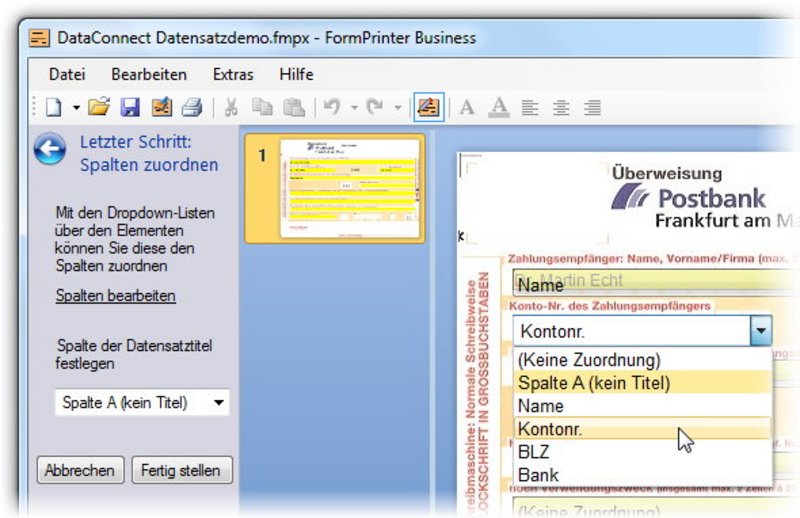Click the New document icon
The height and width of the screenshot is (518, 800).
54,108
